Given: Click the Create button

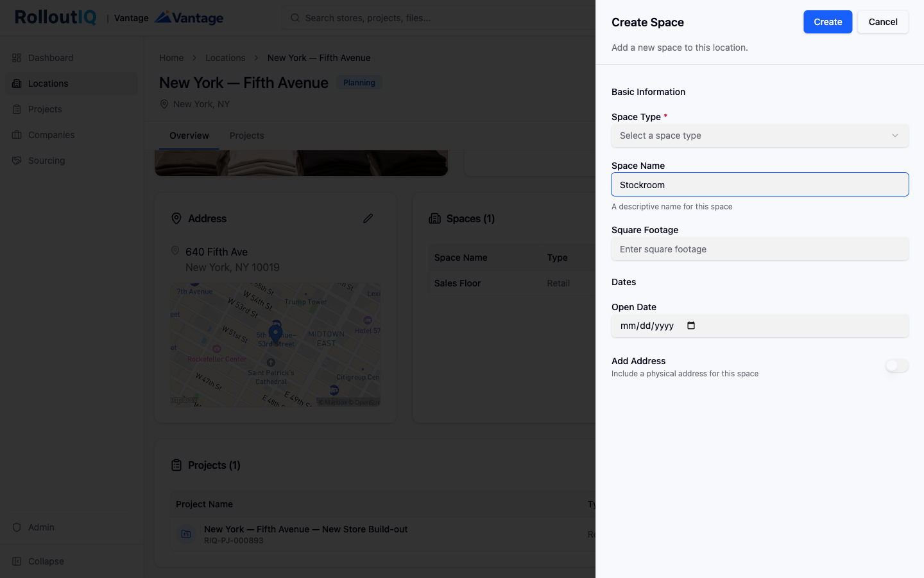Looking at the screenshot, I should pos(828,22).
